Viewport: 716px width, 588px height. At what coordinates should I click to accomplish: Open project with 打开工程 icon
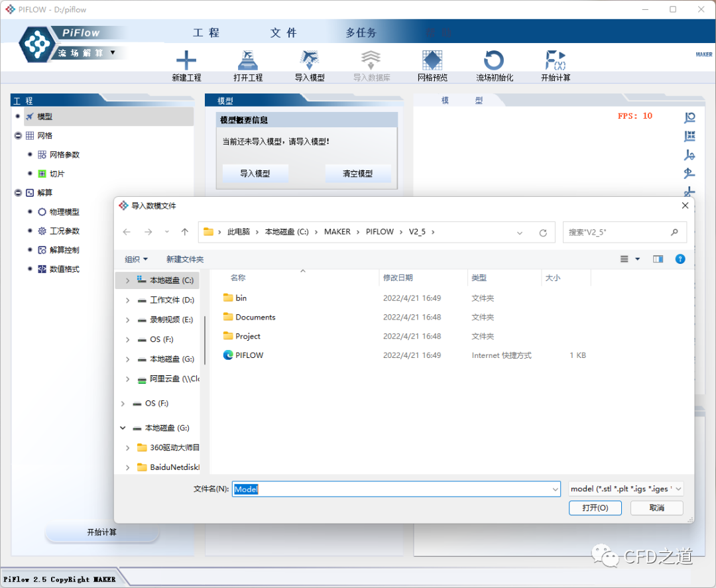(x=248, y=61)
